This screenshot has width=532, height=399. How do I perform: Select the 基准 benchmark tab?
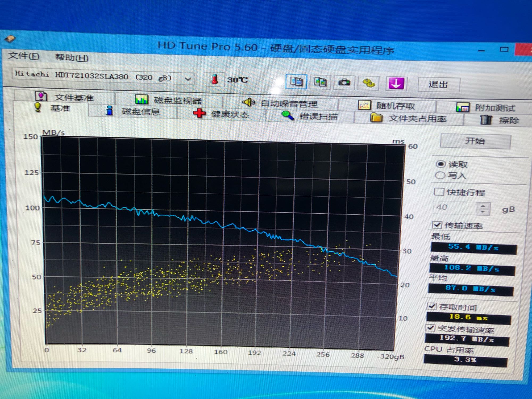click(x=51, y=108)
